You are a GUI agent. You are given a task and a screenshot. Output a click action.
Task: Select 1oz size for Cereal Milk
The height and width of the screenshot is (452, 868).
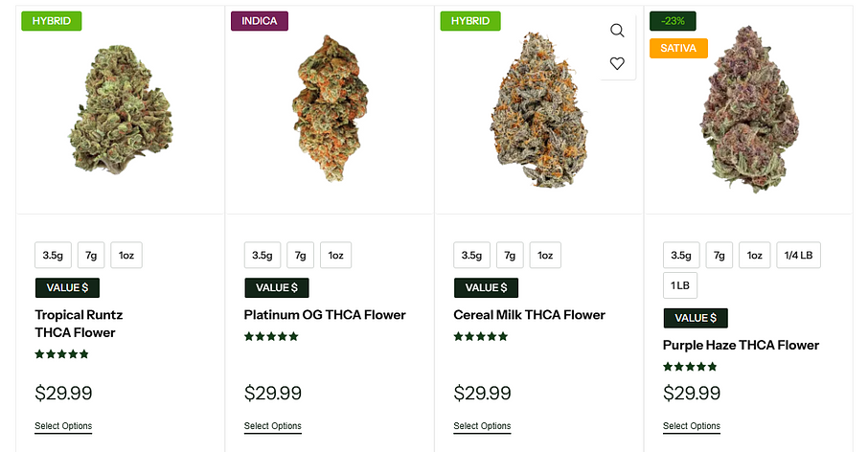pos(545,255)
